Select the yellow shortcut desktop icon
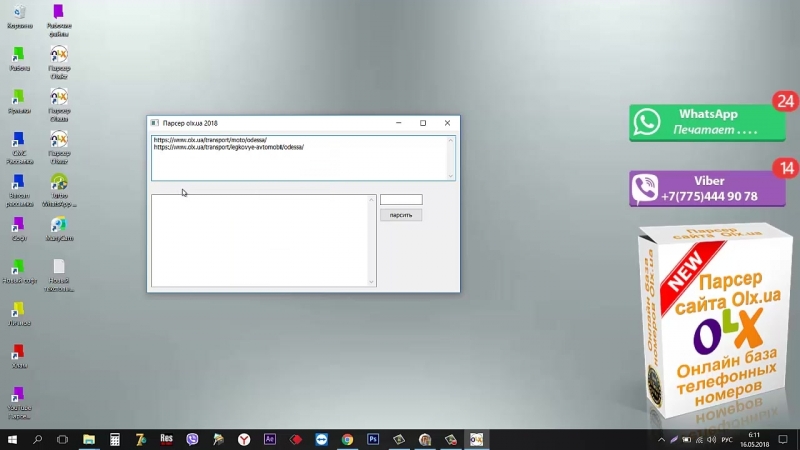The height and width of the screenshot is (450, 800). click(19, 314)
